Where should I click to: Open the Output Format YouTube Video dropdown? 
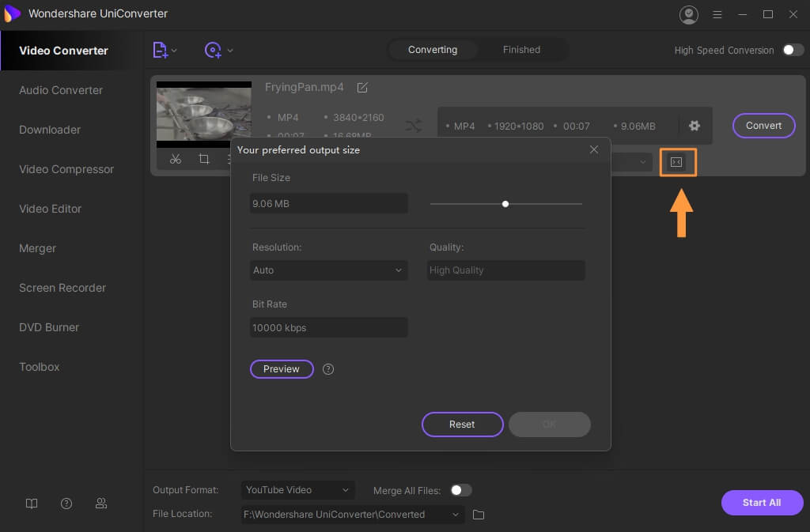[x=298, y=490]
